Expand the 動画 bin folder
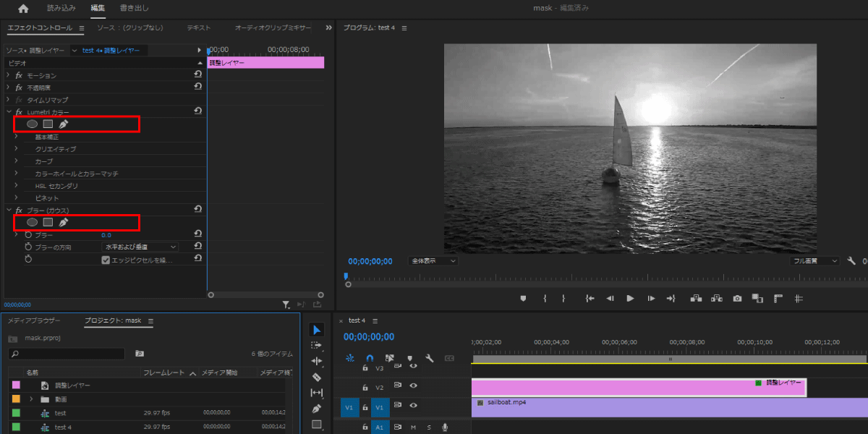The image size is (868, 434). [x=31, y=399]
